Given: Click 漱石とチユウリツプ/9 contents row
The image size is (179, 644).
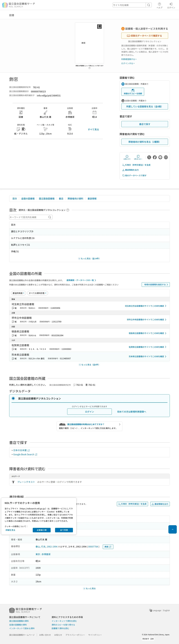Looking at the screenshot, I should click(89, 231).
